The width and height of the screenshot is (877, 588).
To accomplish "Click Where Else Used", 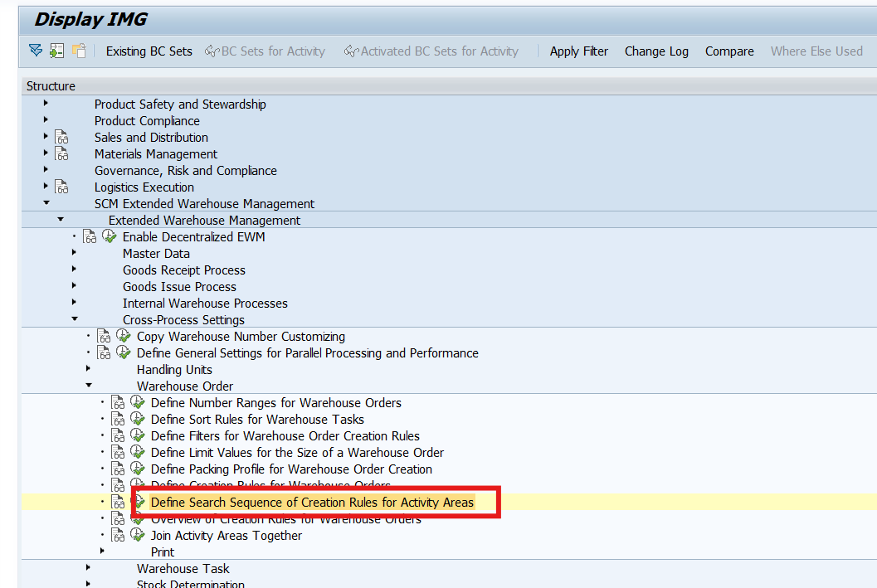I will [x=816, y=51].
